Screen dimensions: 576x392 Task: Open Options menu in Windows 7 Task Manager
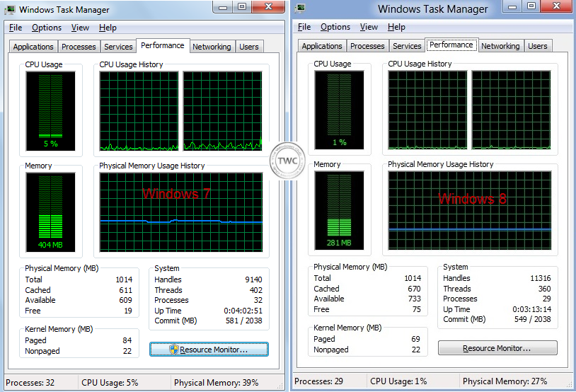click(x=47, y=28)
